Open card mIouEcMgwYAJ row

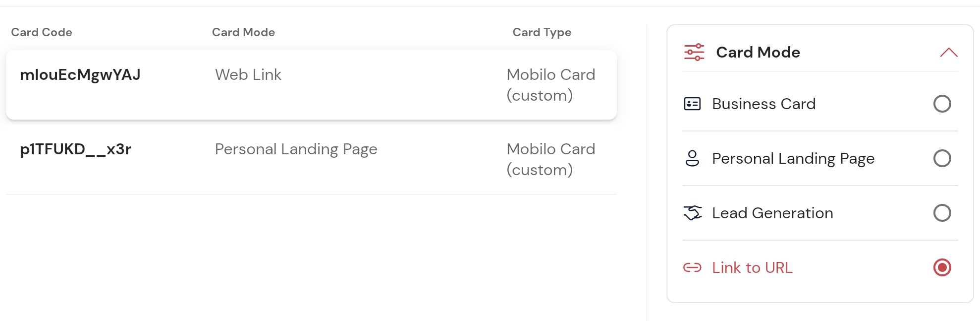point(80,75)
